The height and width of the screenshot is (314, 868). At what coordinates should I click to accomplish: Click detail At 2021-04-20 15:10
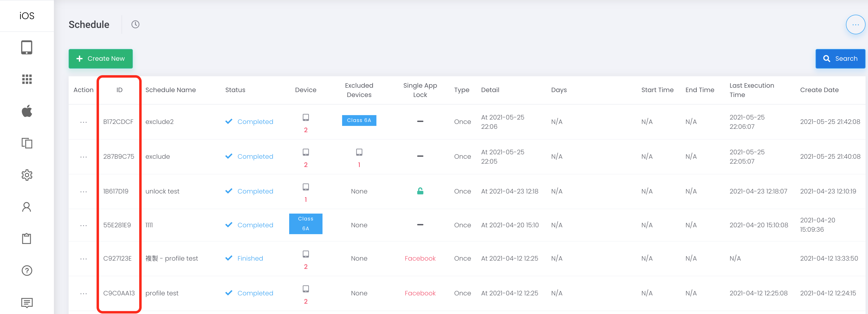point(510,225)
